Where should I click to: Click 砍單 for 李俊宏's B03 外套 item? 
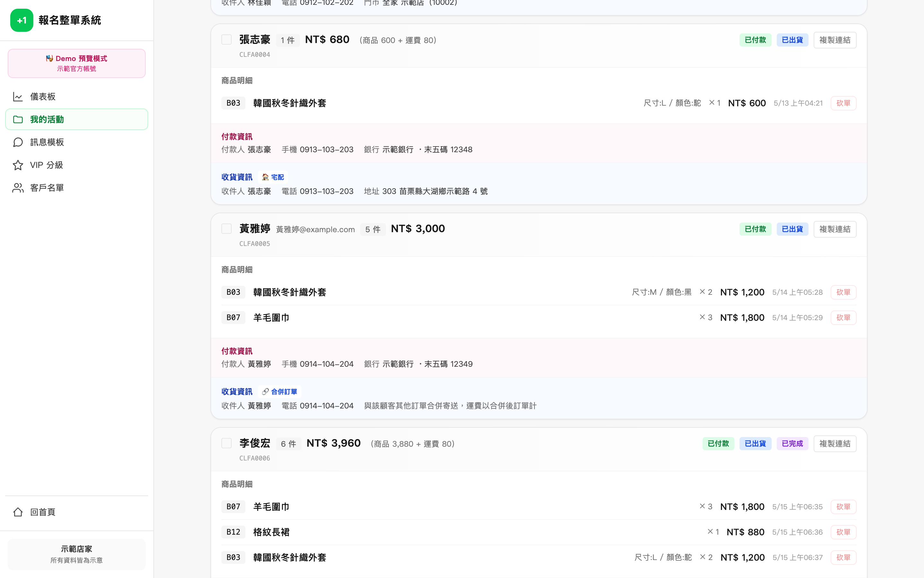tap(843, 557)
